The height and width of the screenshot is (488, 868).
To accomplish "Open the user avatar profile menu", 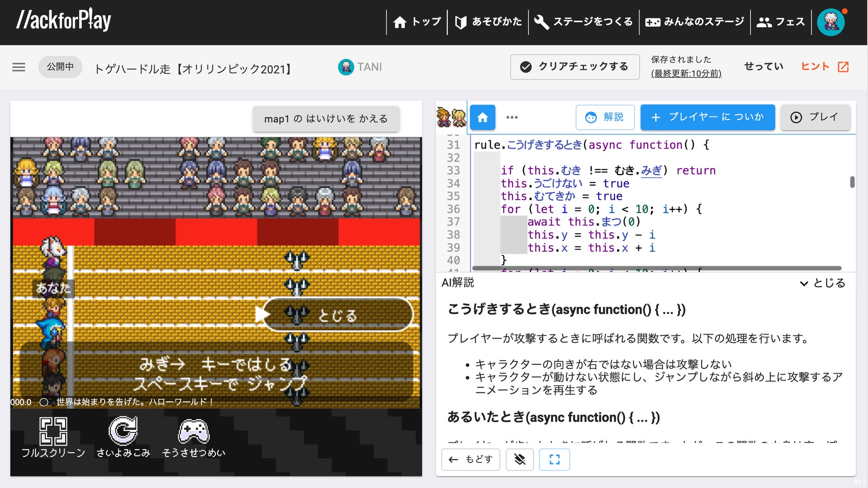I will point(831,22).
